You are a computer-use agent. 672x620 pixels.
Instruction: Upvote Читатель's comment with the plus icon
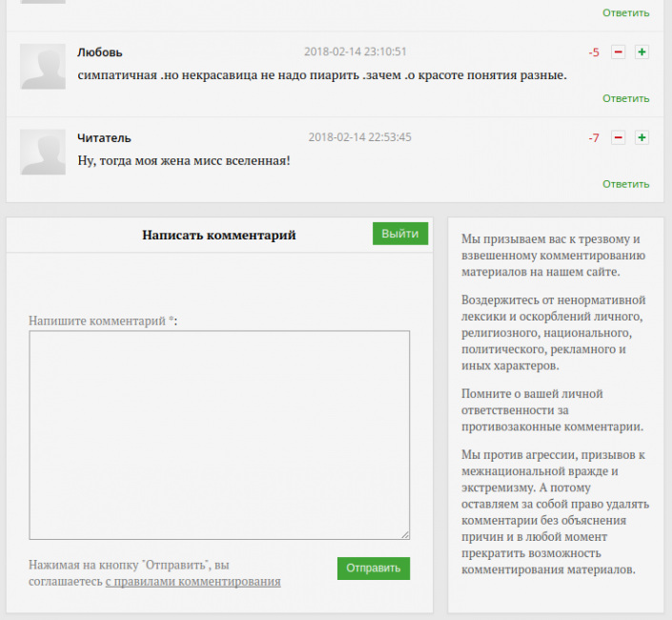point(641,138)
